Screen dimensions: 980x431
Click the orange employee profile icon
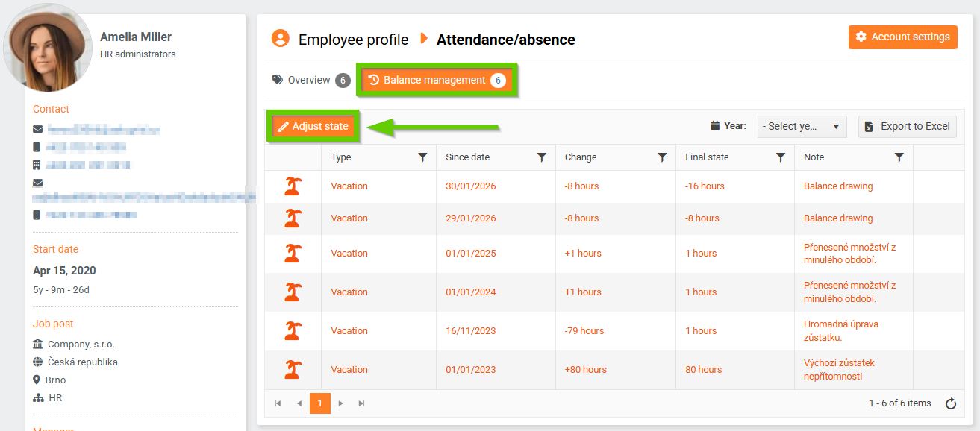pyautogui.click(x=280, y=39)
